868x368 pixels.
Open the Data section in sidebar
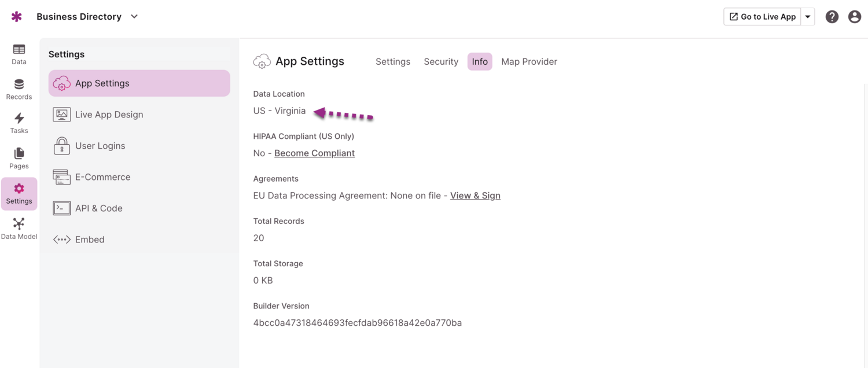point(19,54)
